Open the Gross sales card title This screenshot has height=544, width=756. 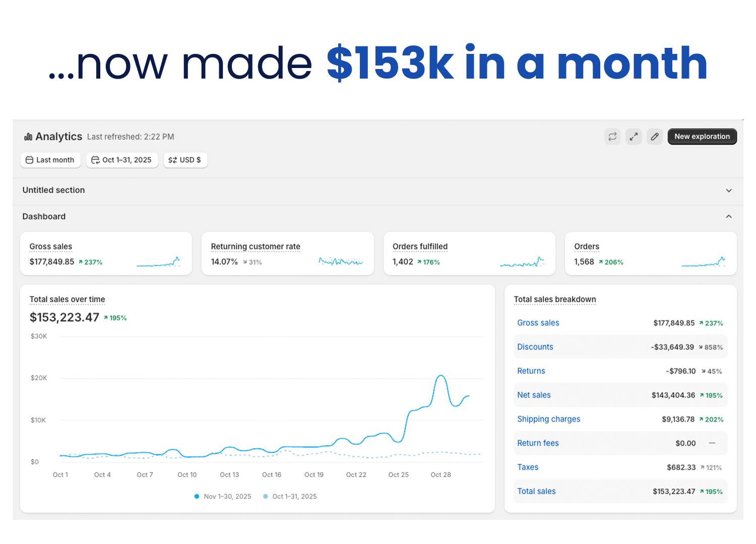pyautogui.click(x=51, y=247)
